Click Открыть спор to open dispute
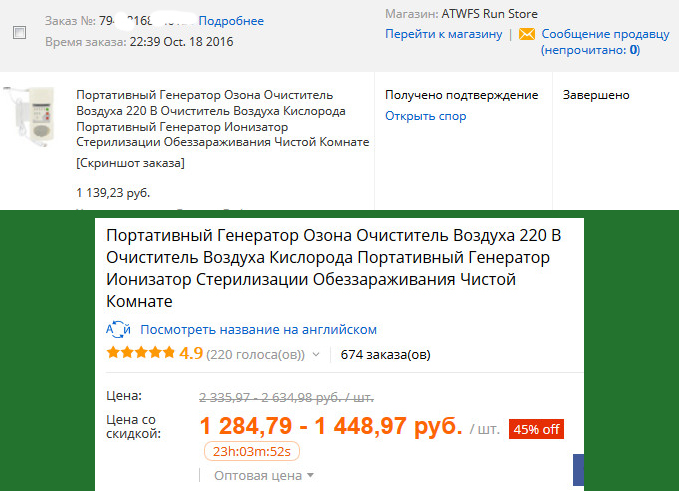 [426, 116]
